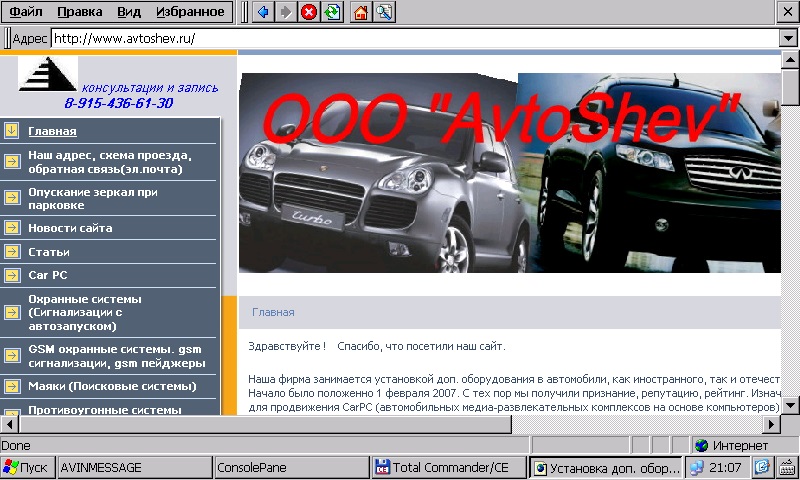Click the address field with avtoshev.ru URL
Screen dimensions: 800x480
pos(415,38)
